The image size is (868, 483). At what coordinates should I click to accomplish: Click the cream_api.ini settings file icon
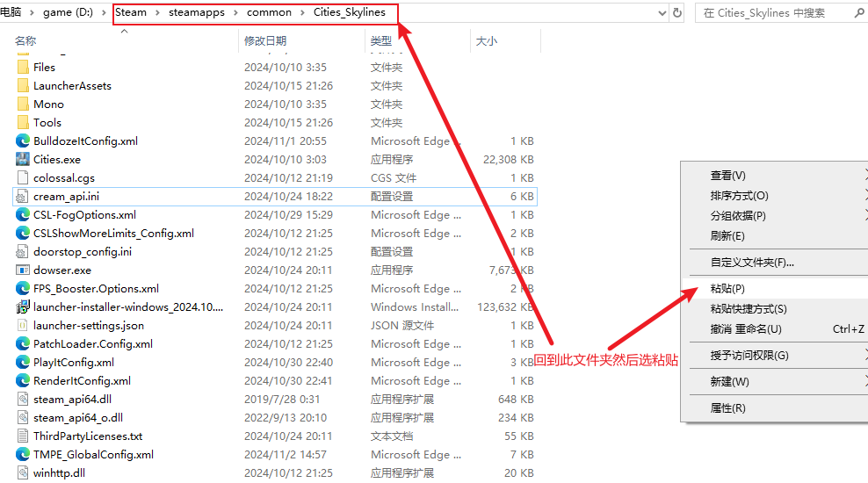pyautogui.click(x=22, y=197)
